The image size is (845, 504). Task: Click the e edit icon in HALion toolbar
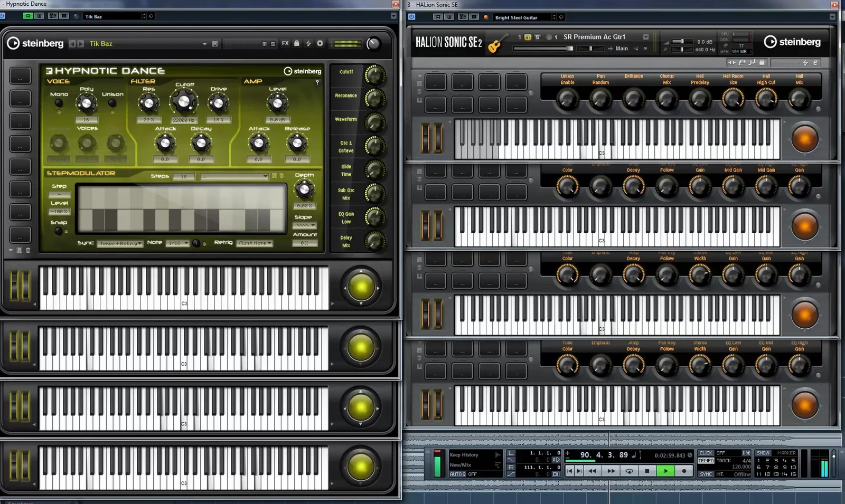pos(815,62)
